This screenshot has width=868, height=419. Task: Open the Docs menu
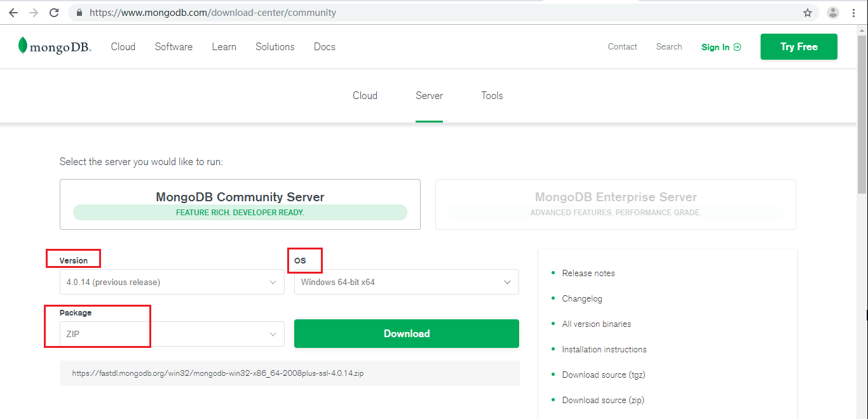[x=324, y=46]
